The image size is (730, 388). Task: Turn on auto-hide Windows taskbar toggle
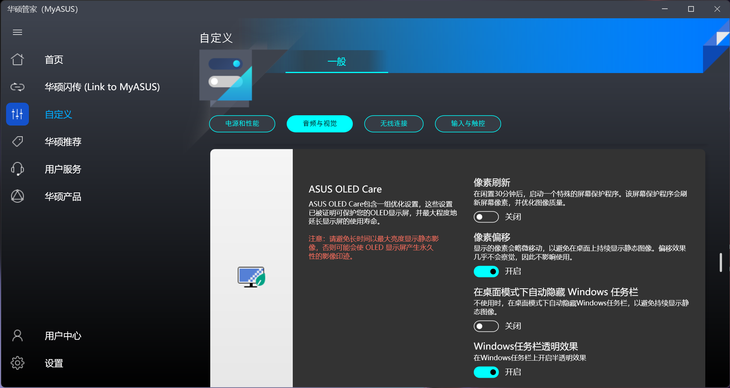pyautogui.click(x=486, y=326)
